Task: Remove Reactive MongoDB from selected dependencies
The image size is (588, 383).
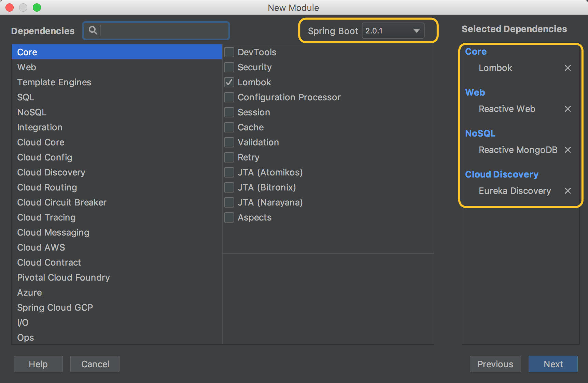Action: pyautogui.click(x=568, y=150)
